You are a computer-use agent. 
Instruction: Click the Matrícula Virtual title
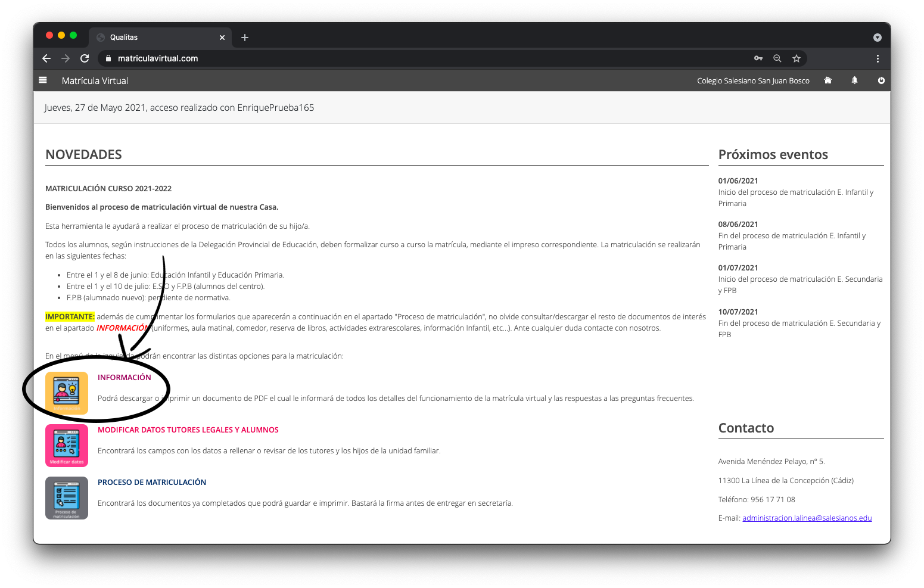pyautogui.click(x=95, y=80)
